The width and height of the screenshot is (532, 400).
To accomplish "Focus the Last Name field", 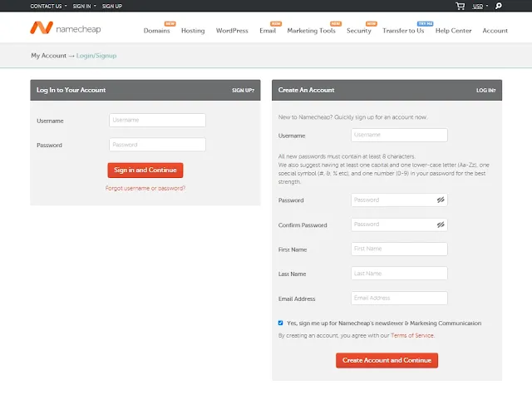I will 399,274.
